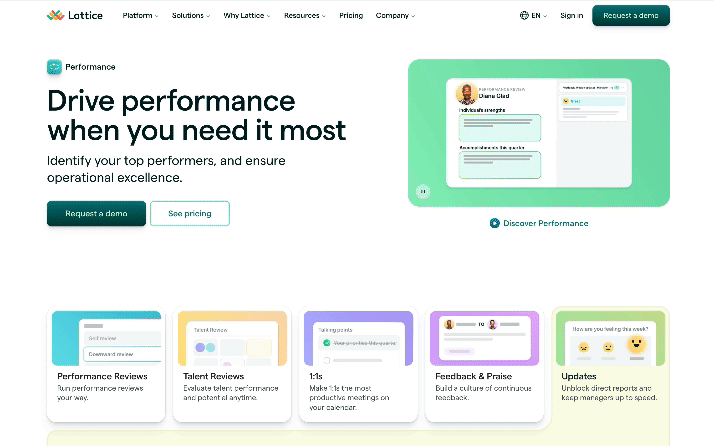Select the Talent Reviews card
The height and width of the screenshot is (446, 714).
pyautogui.click(x=232, y=364)
